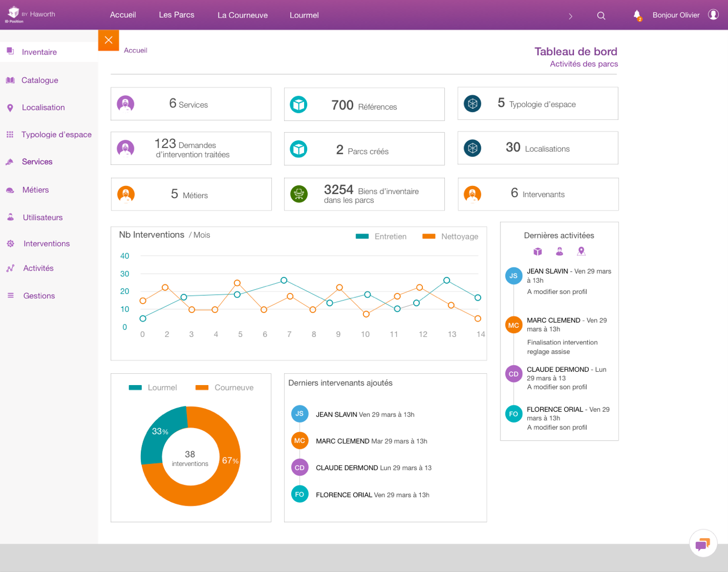
Task: Open the notifications bell icon
Action: click(x=637, y=15)
